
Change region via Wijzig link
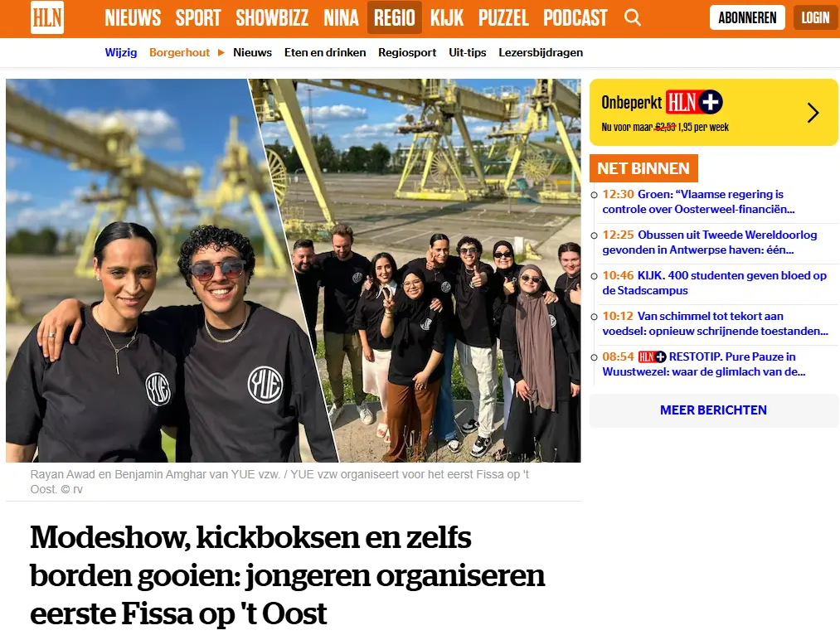(121, 52)
